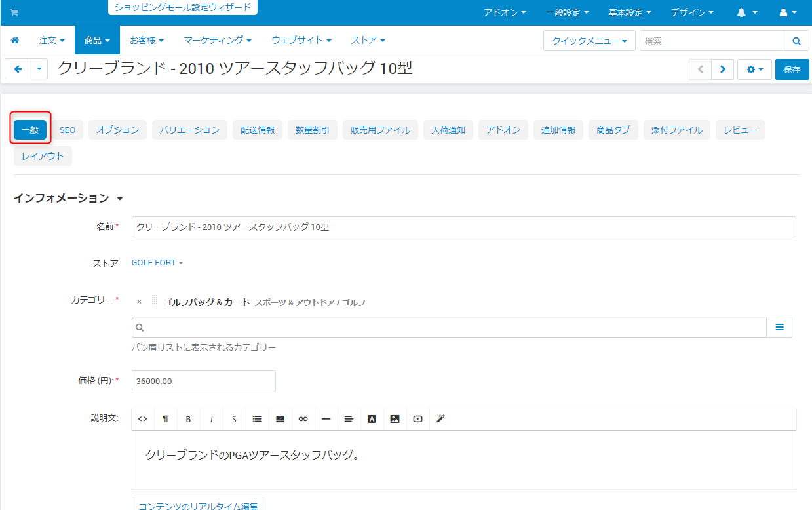The image size is (812, 510).
Task: Switch to the 数量割引 tab
Action: coord(313,130)
